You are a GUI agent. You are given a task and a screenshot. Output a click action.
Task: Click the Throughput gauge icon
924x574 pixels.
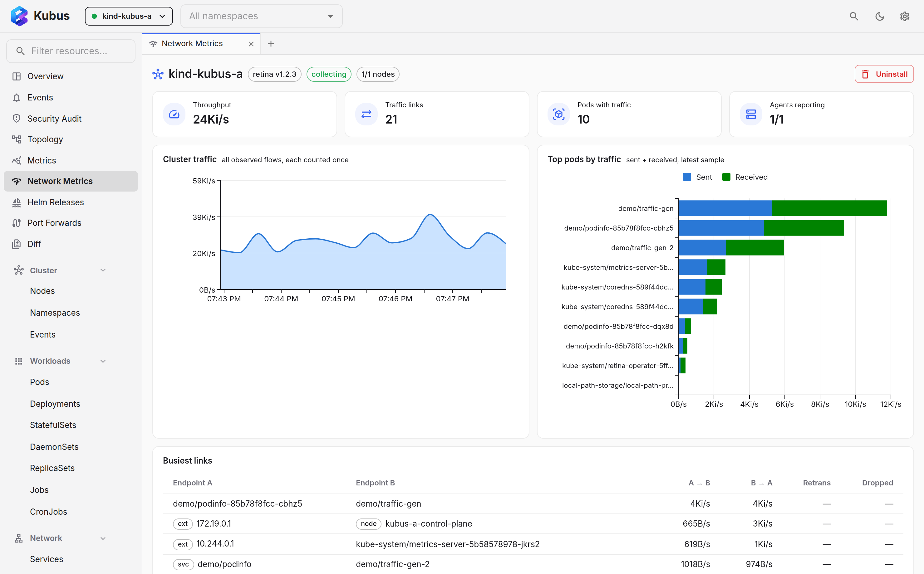174,114
